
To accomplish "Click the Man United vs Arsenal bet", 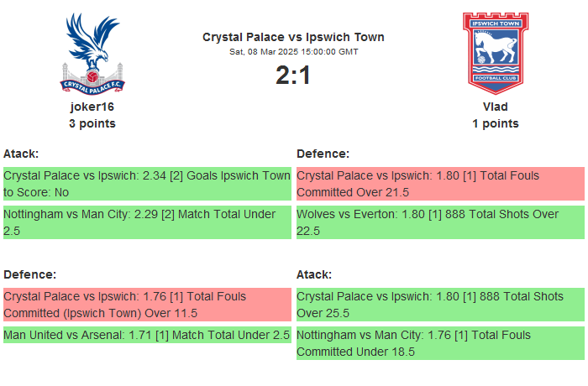I will pos(147,336).
